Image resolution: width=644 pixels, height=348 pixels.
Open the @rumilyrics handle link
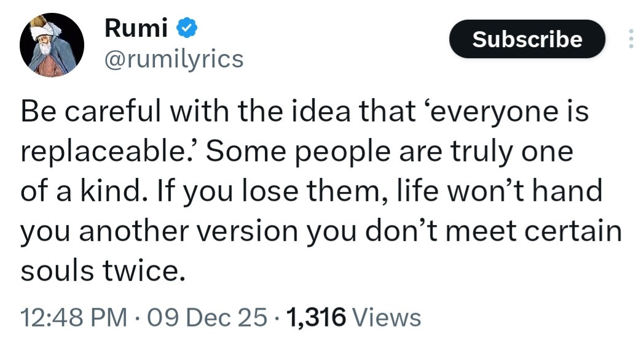[175, 59]
